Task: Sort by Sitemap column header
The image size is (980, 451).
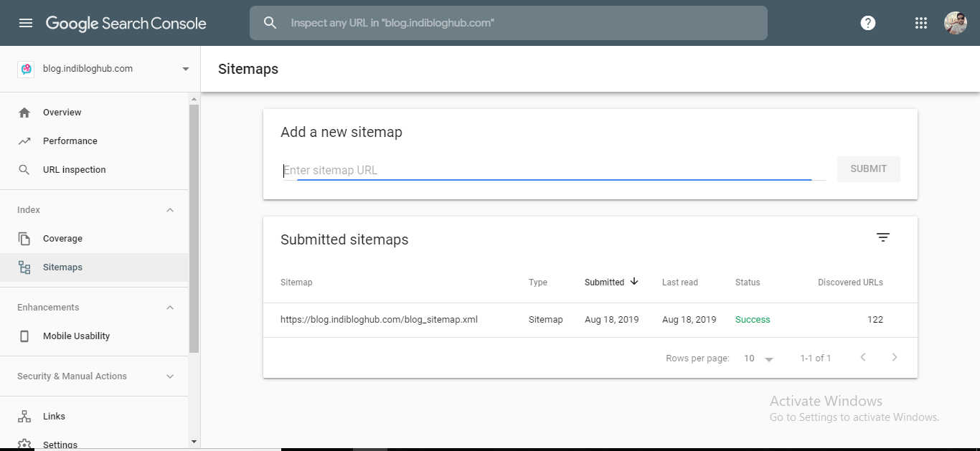Action: pyautogui.click(x=296, y=283)
